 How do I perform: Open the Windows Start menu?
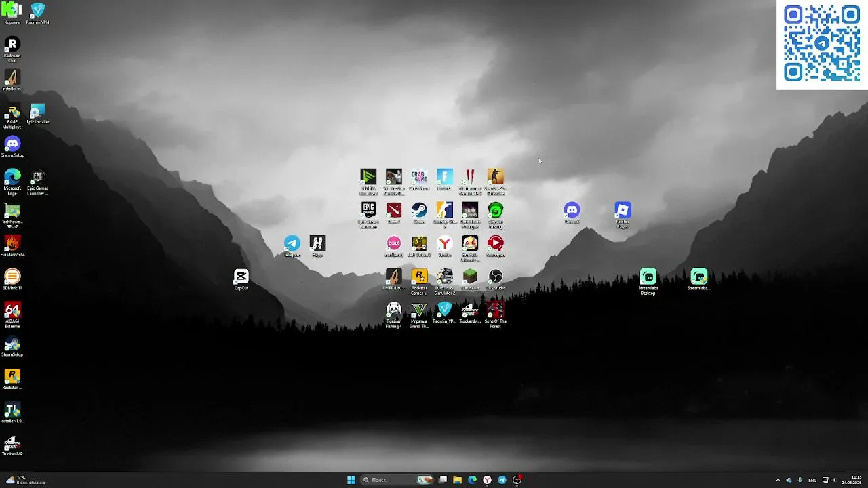351,480
